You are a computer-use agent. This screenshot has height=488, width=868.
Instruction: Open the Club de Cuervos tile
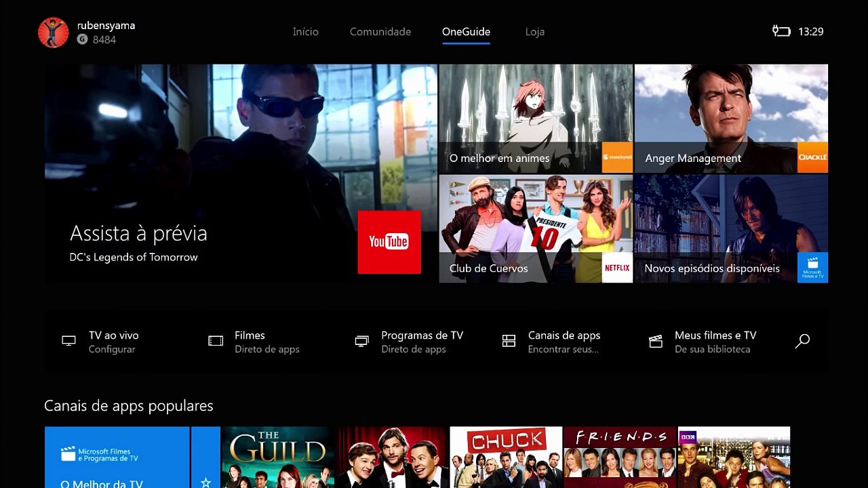coord(536,229)
